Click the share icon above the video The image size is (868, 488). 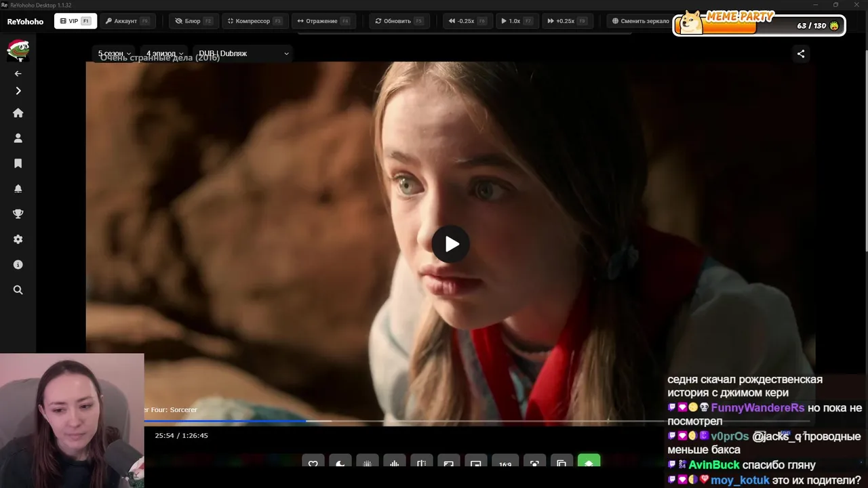pos(801,54)
